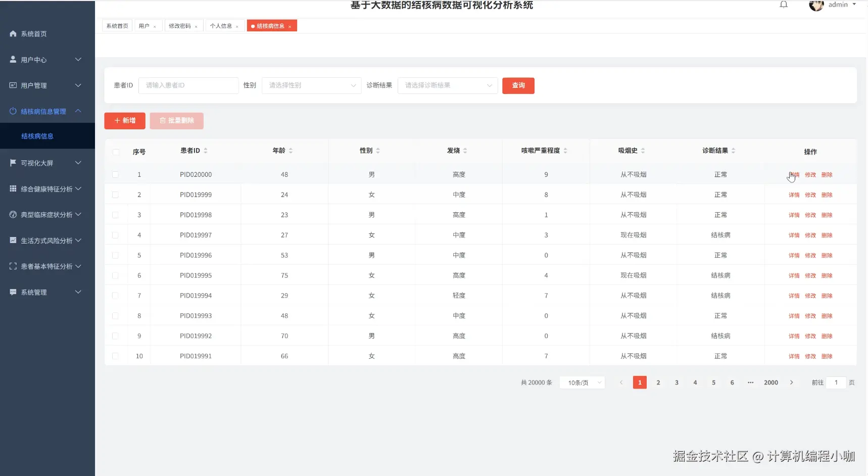Click the 查询 search button
This screenshot has width=868, height=476.
pyautogui.click(x=518, y=85)
